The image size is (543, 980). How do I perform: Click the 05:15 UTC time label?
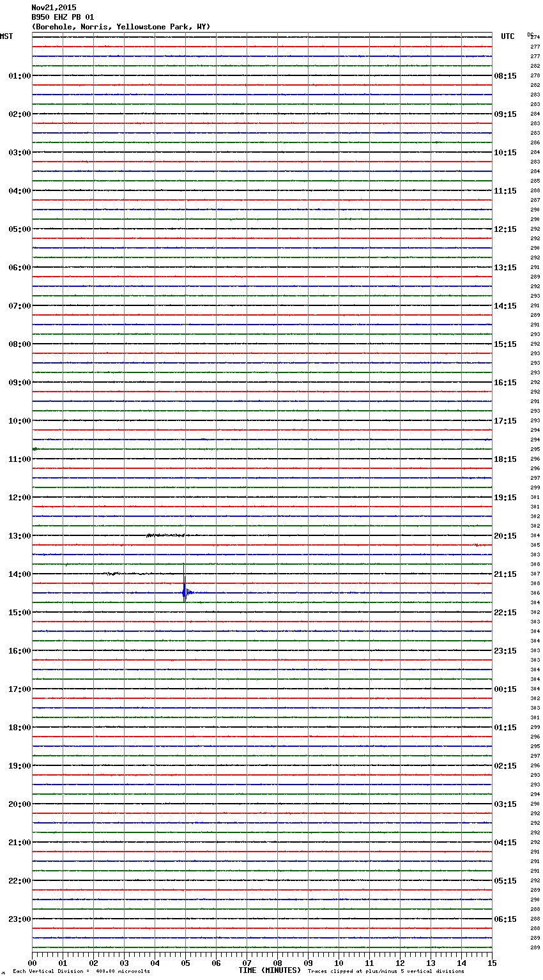click(x=505, y=881)
